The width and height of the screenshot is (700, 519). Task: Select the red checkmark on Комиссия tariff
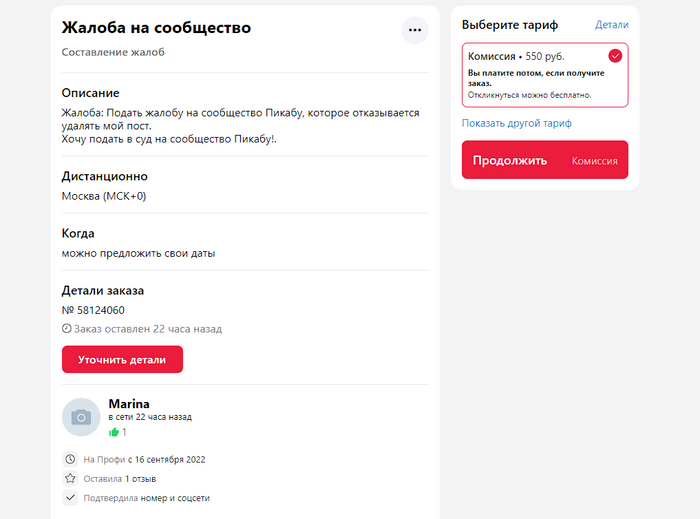click(x=615, y=56)
